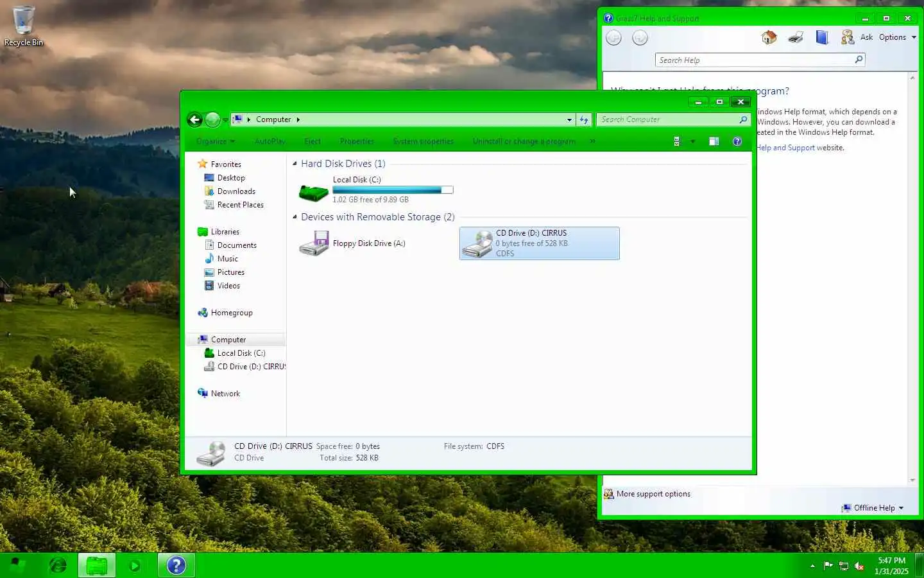Collapse the Hard Disk Drives group
The height and width of the screenshot is (578, 924).
(x=295, y=164)
